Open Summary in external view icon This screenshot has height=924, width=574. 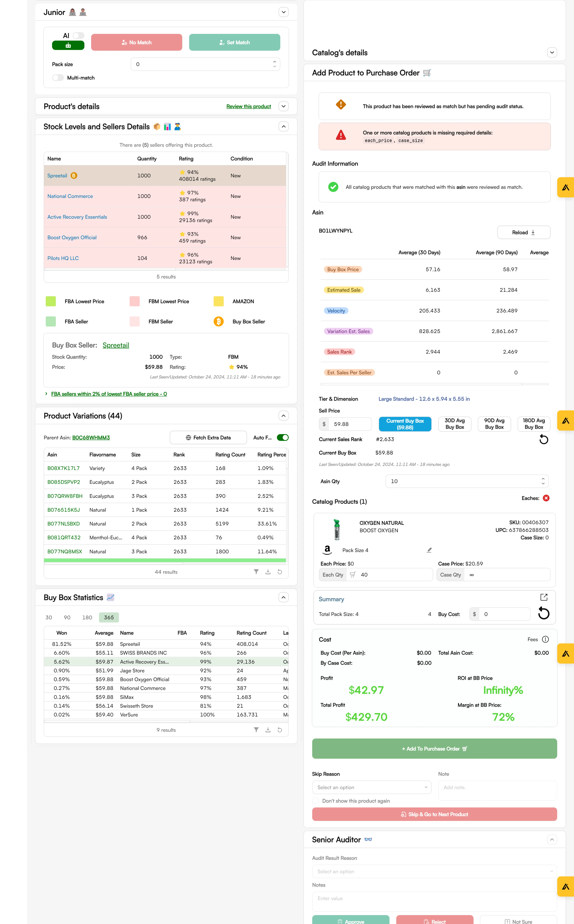point(544,597)
